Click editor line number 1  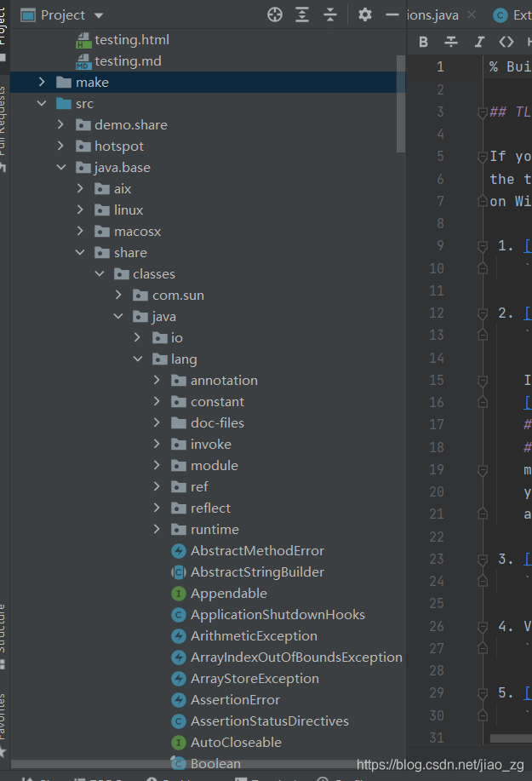pos(440,66)
